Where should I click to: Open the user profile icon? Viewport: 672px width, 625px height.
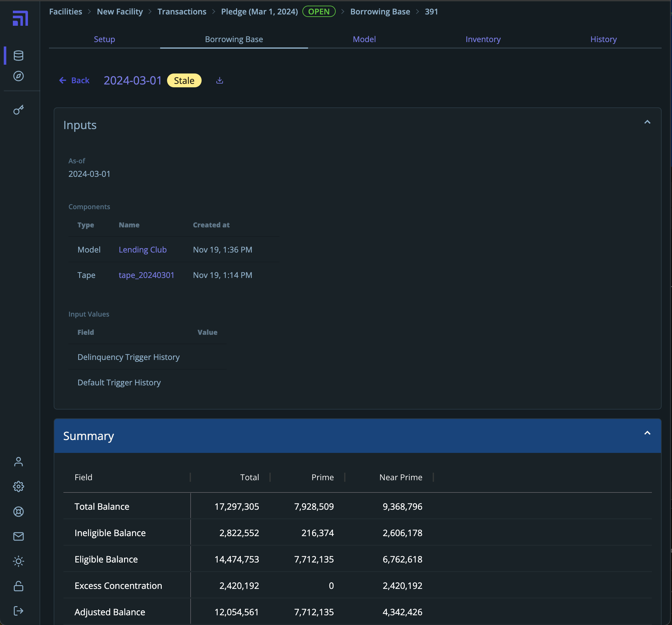[18, 462]
